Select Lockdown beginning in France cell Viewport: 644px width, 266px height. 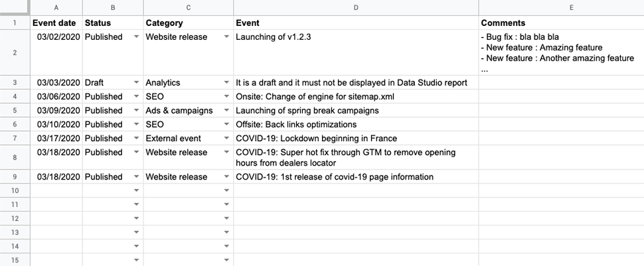(356, 138)
